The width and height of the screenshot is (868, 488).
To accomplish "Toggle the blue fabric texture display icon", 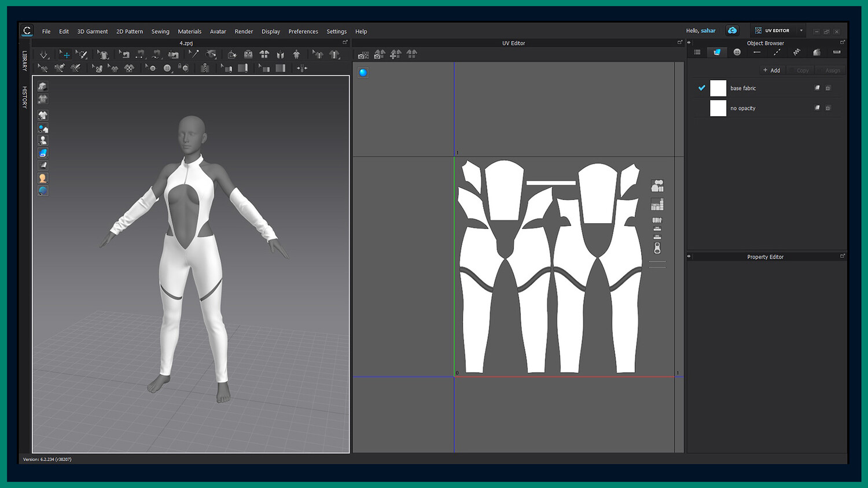I will (43, 153).
